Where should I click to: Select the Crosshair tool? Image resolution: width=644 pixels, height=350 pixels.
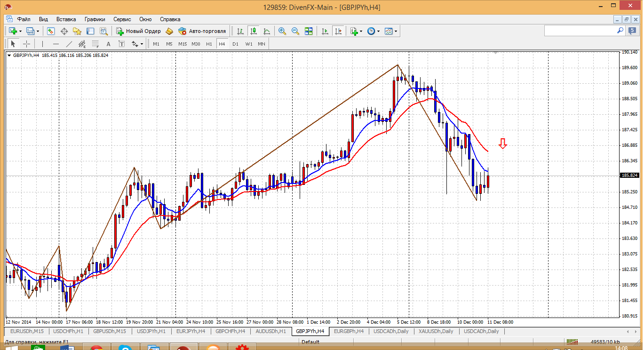27,44
